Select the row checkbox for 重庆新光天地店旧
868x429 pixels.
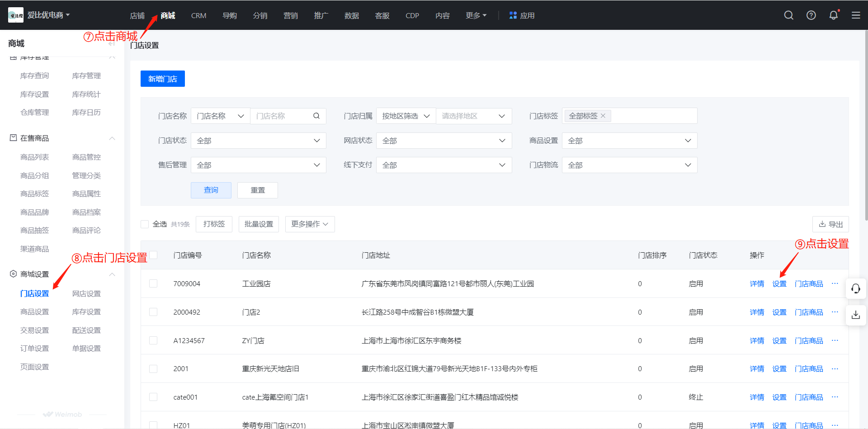[153, 368]
